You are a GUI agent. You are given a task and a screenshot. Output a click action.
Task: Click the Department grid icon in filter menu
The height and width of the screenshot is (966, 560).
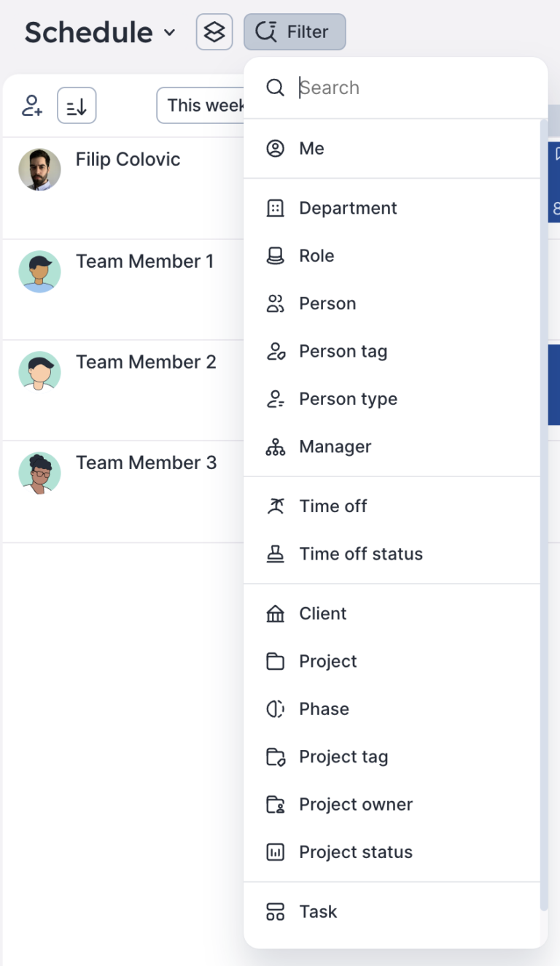click(x=275, y=208)
